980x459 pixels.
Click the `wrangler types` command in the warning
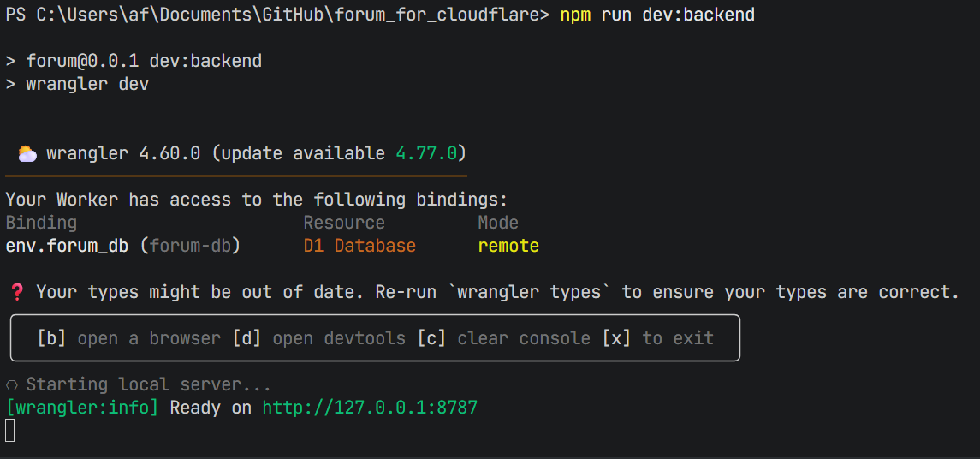click(529, 293)
